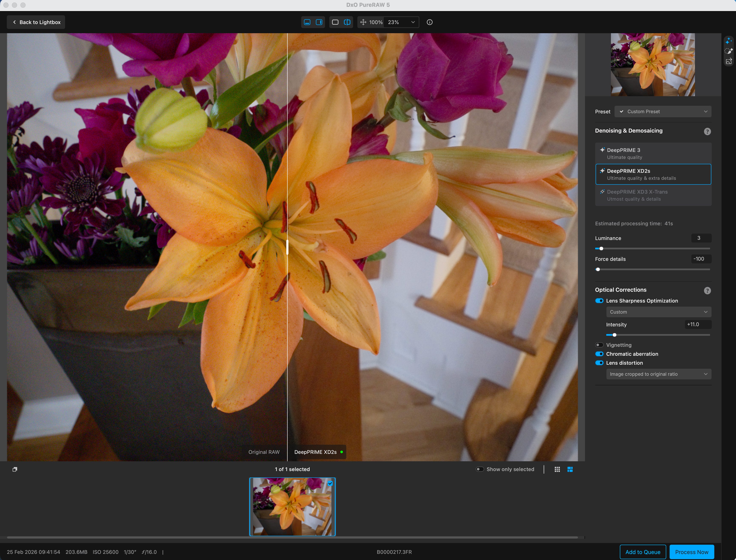Open the image export output settings icon
Screen dimensions: 736x560
[729, 61]
